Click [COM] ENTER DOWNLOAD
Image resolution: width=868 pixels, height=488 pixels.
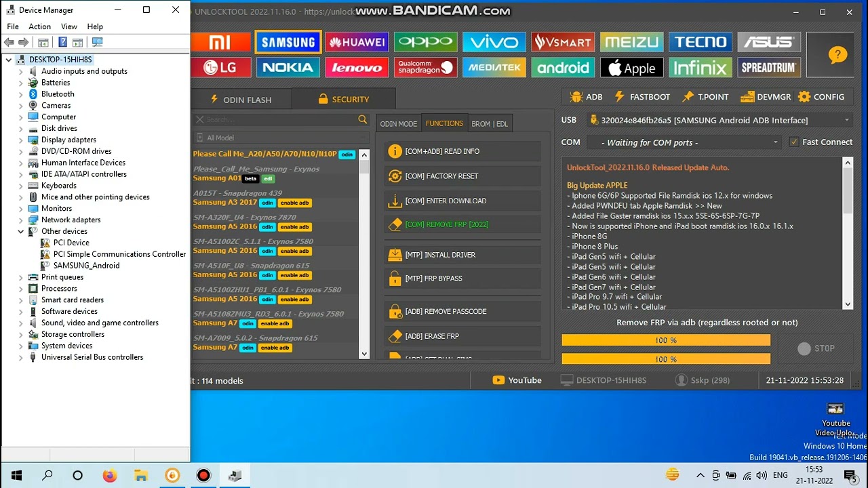point(462,201)
